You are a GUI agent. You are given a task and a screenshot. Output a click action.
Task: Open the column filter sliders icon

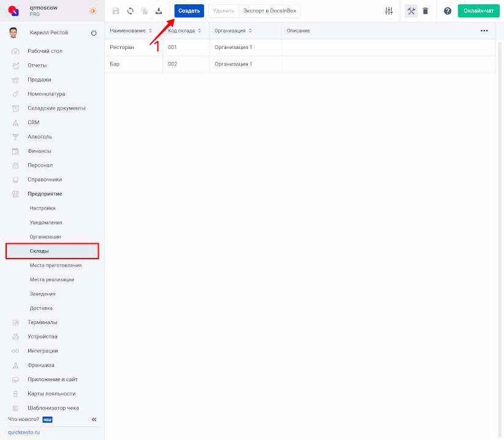(x=389, y=11)
